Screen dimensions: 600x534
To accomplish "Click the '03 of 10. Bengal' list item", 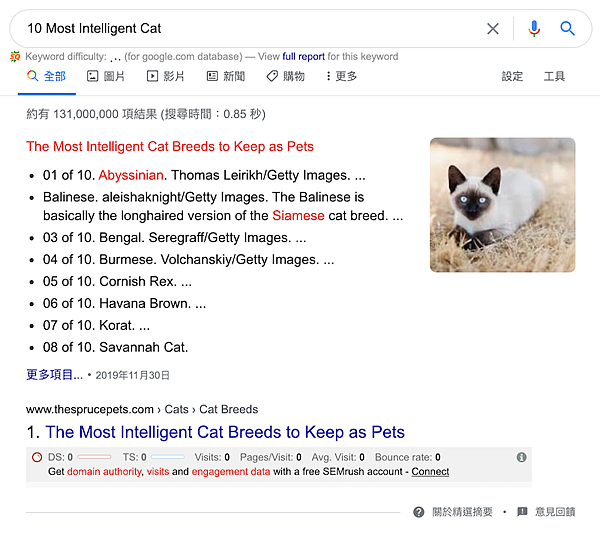I will [174, 238].
